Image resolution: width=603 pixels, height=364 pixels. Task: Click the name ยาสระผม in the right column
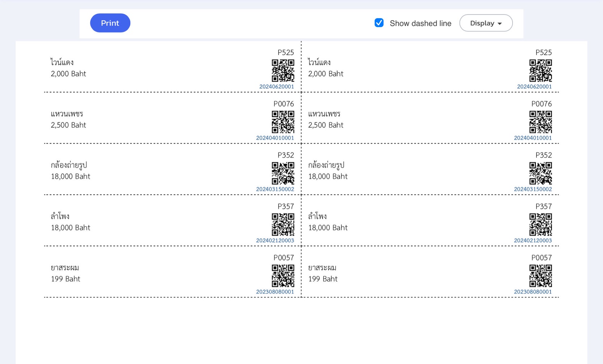pos(322,268)
